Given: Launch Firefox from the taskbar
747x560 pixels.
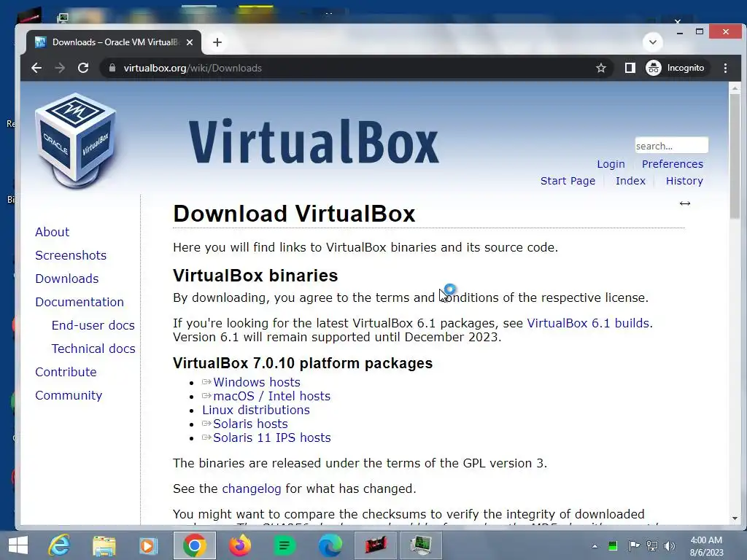Looking at the screenshot, I should click(x=239, y=545).
